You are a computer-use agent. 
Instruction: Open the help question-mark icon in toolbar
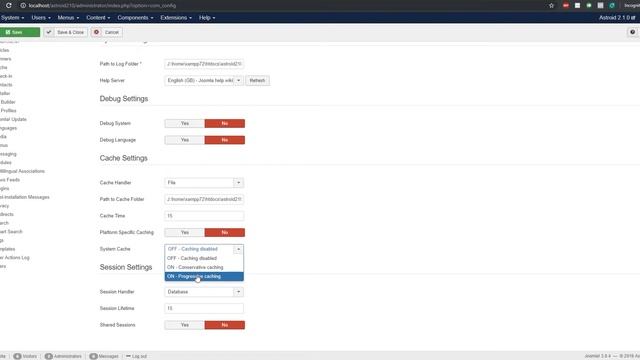(632, 32)
